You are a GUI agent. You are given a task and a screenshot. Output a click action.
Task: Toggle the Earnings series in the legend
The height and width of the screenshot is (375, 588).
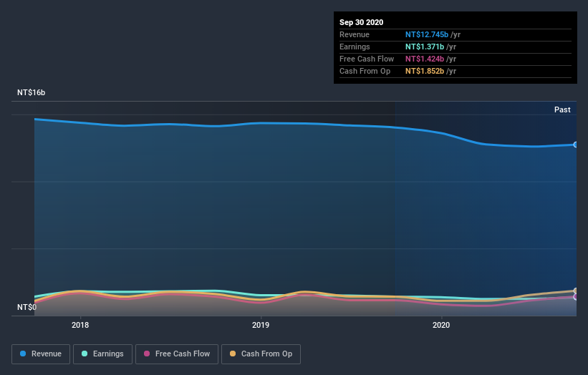tap(102, 354)
